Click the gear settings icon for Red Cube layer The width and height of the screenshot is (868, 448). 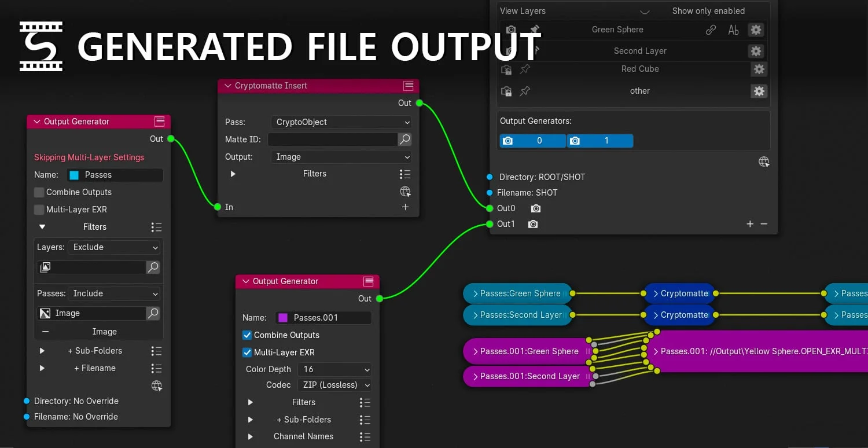759,69
